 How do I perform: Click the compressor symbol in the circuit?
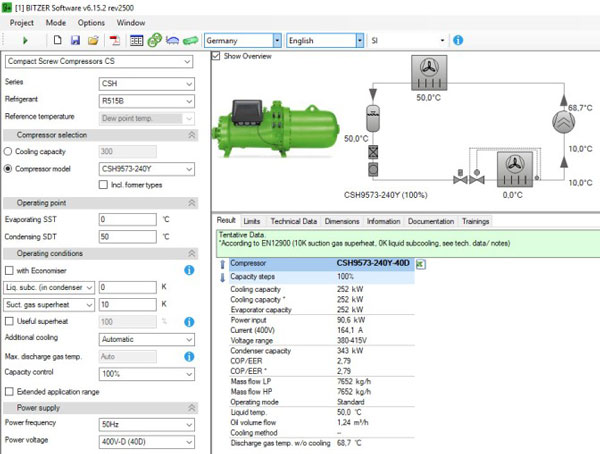pyautogui.click(x=564, y=122)
